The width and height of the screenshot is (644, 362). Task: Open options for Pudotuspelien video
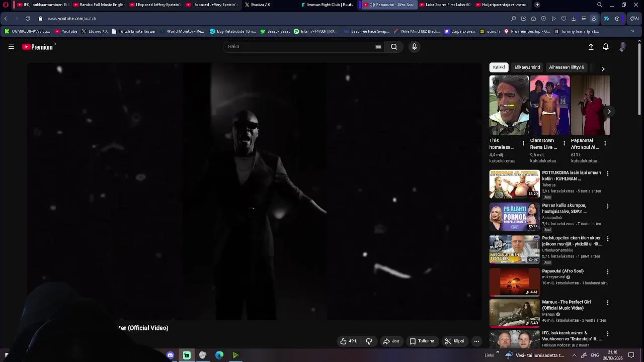coord(607,239)
